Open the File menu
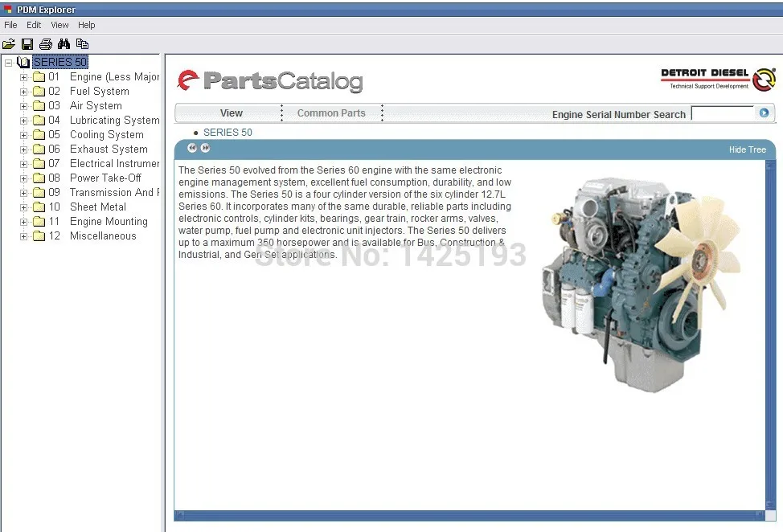 10,25
